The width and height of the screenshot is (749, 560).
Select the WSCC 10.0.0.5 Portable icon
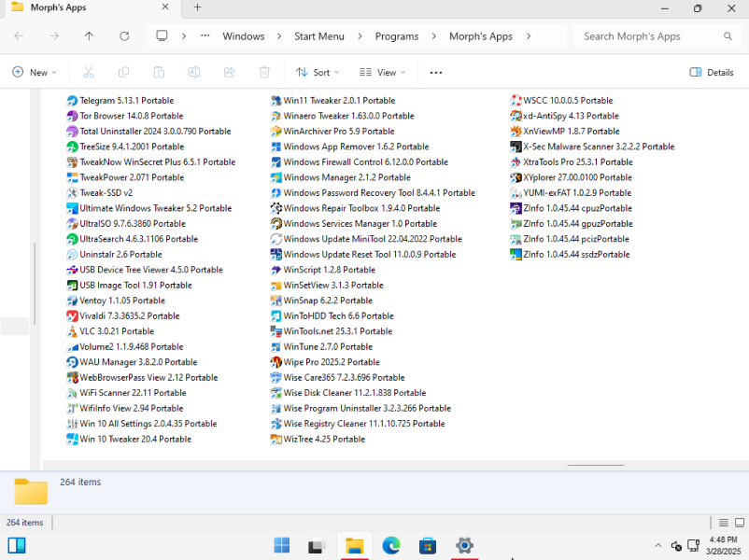click(516, 101)
